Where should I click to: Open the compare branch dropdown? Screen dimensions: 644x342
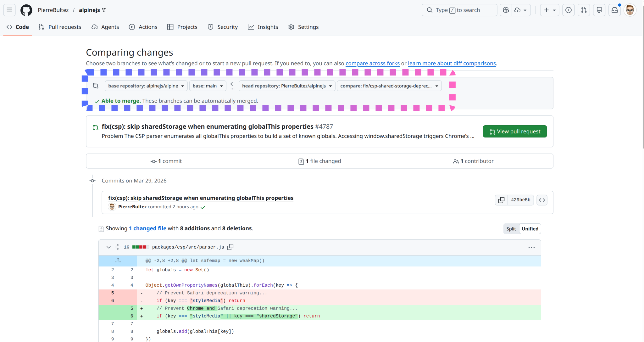pyautogui.click(x=389, y=86)
